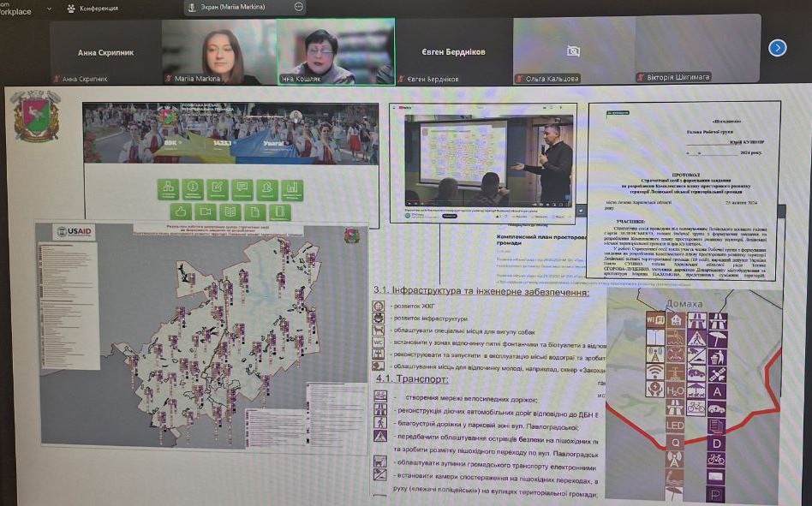Click the green thumbs-up icon tile
This screenshot has width=812, height=506.
(x=180, y=211)
